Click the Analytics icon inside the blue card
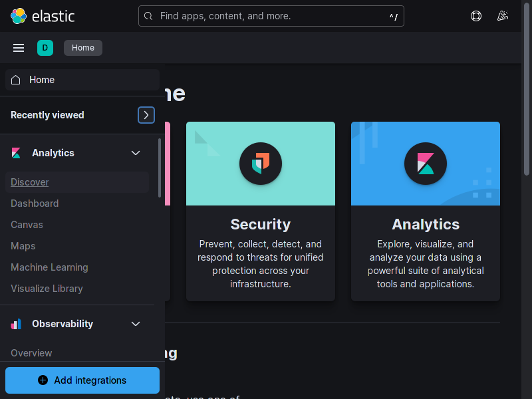 click(x=426, y=163)
